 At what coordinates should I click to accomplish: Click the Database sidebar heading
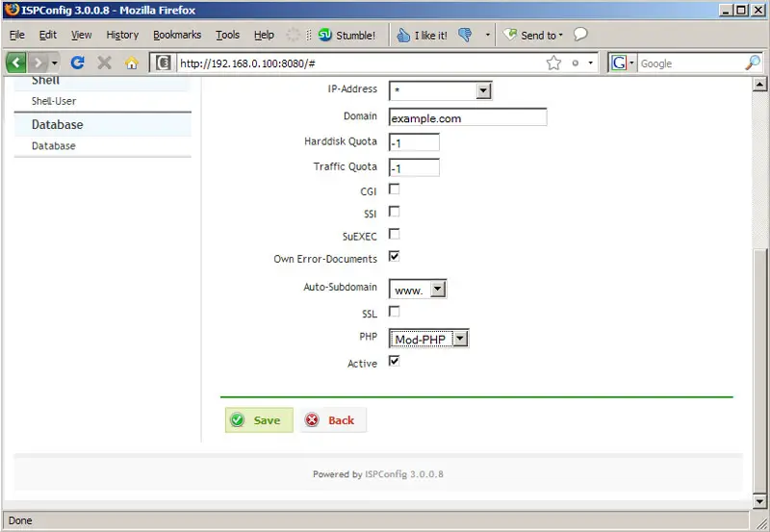(58, 125)
